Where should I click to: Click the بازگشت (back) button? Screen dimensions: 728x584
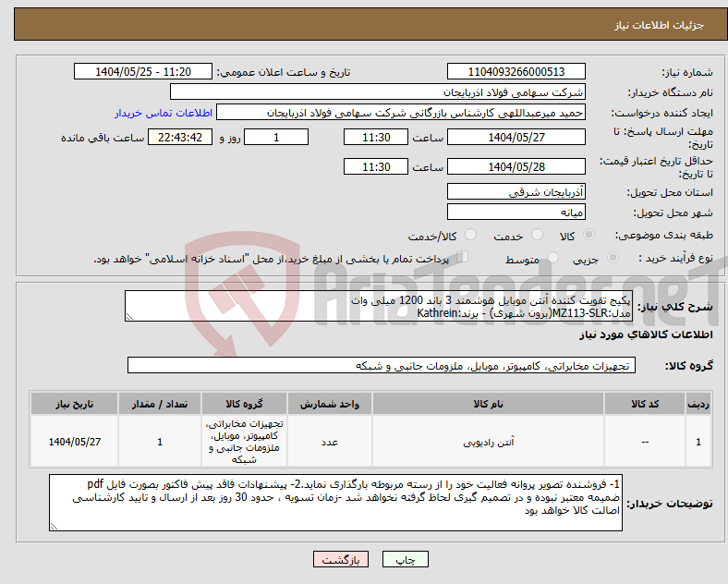tap(341, 559)
